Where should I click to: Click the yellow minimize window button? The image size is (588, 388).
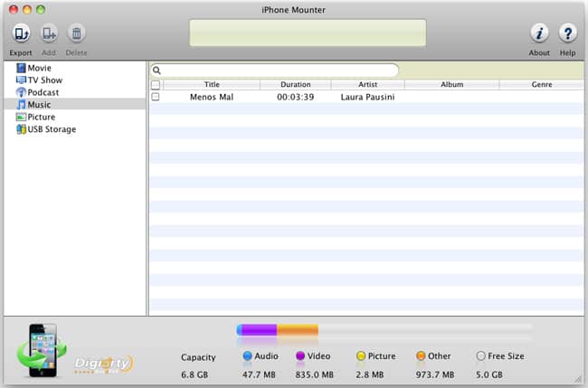point(27,9)
